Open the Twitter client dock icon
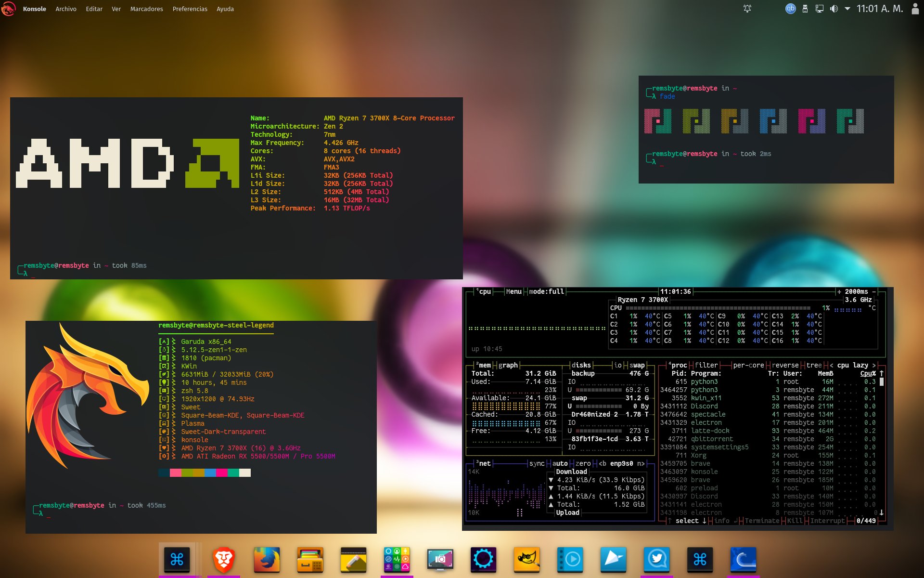924x578 pixels. tap(656, 559)
